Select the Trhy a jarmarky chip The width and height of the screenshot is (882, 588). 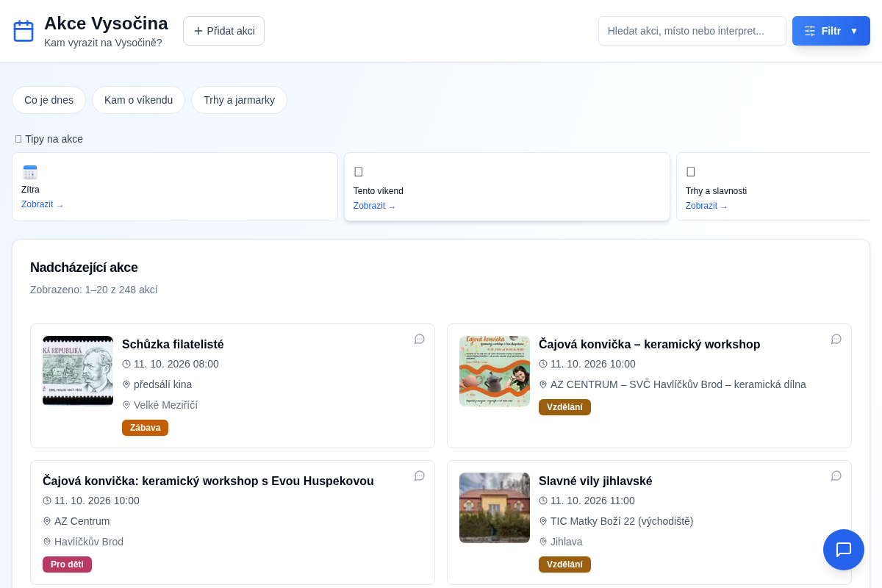[239, 100]
